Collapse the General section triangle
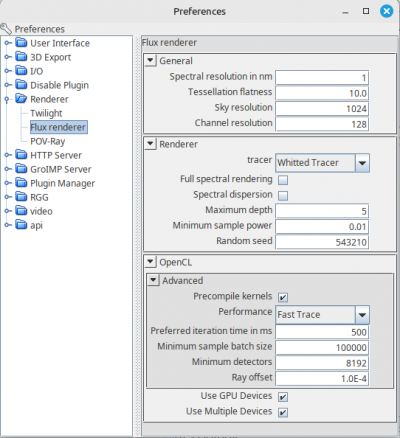400x438 pixels. (x=150, y=61)
